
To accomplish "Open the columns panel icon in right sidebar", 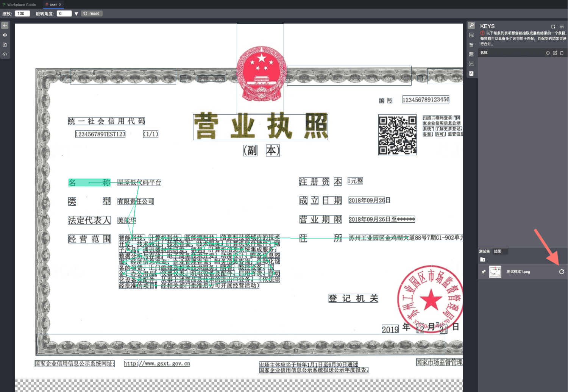I will click(471, 45).
